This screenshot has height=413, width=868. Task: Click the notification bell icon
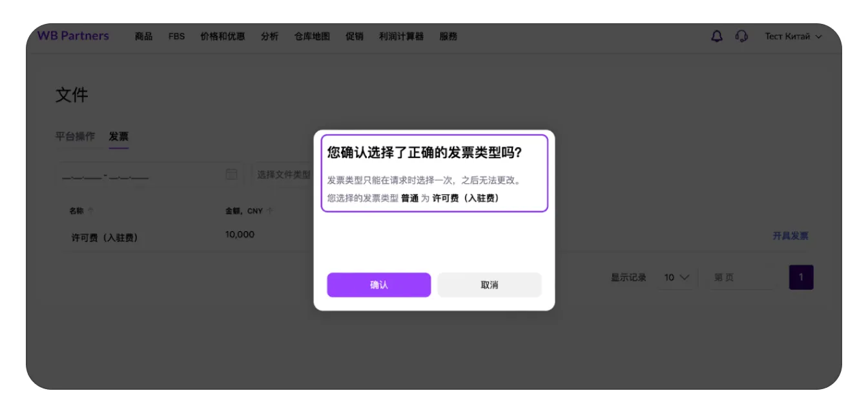coord(716,36)
